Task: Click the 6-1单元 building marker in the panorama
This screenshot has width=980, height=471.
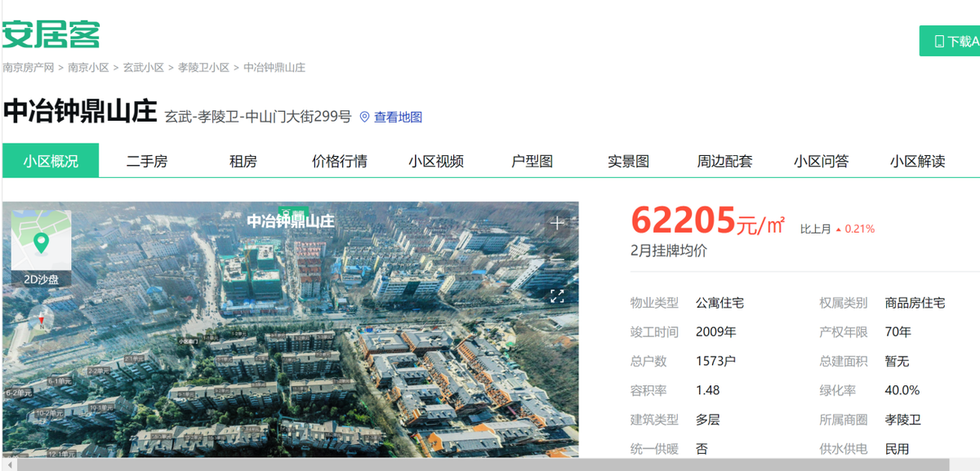Action: click(60, 381)
